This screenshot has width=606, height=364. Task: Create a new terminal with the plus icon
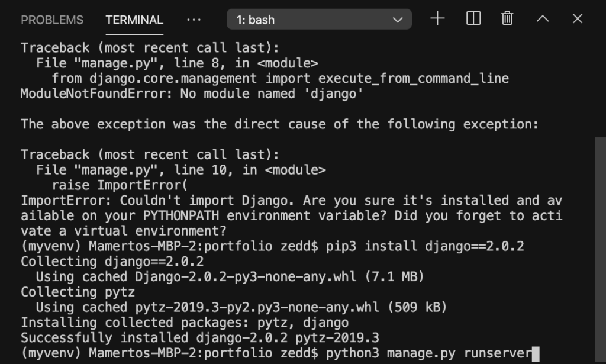click(437, 18)
